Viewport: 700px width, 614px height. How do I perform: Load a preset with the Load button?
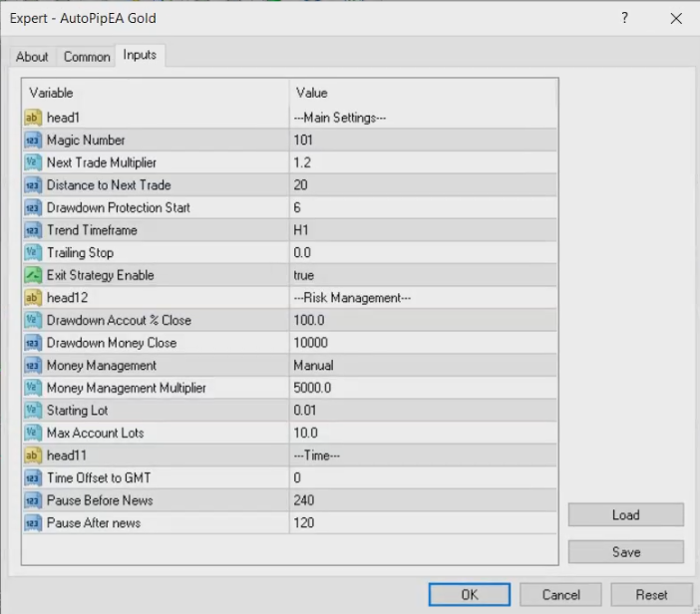(x=626, y=515)
